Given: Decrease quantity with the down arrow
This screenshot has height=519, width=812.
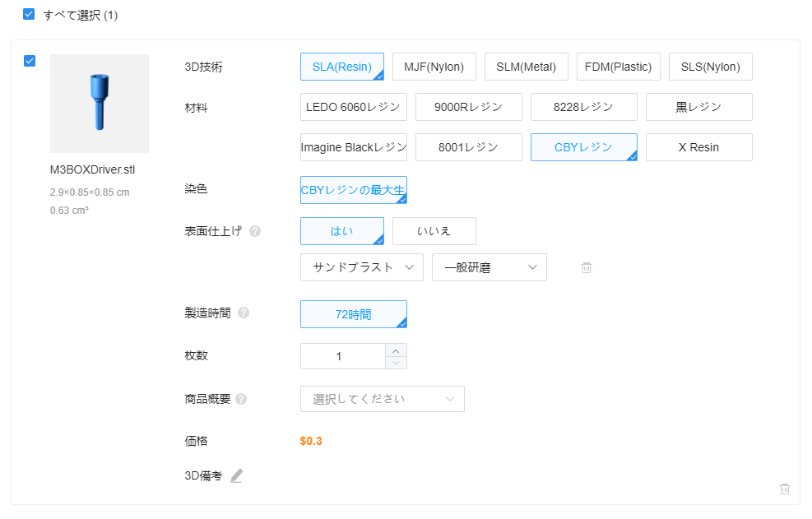Looking at the screenshot, I should click(397, 363).
